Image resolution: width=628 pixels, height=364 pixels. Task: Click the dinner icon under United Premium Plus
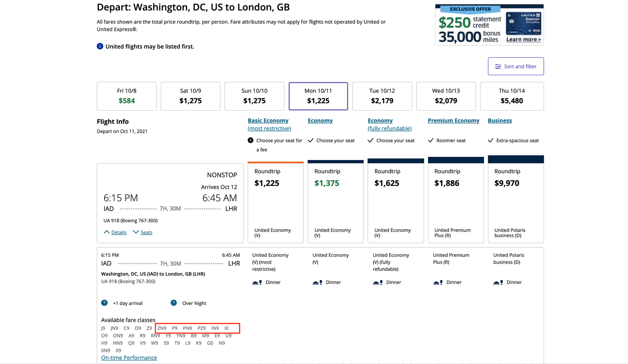click(x=438, y=282)
